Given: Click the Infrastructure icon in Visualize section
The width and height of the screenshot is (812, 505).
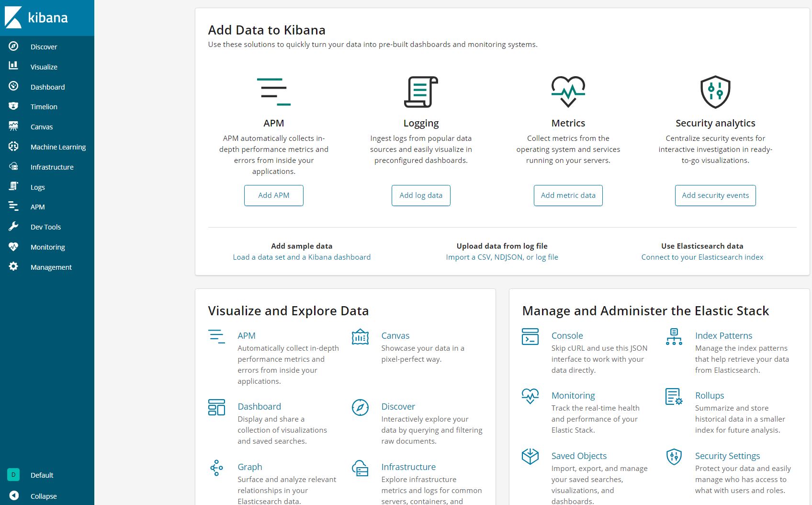Looking at the screenshot, I should click(x=360, y=468).
